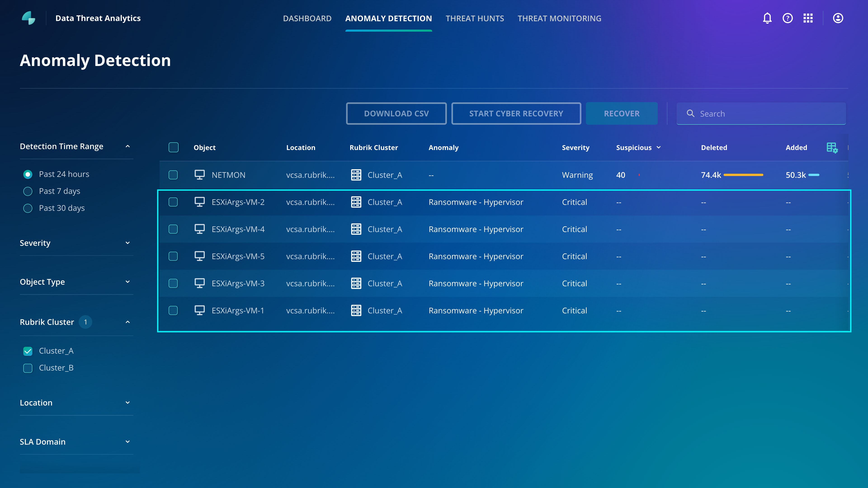
Task: Click the Download CSV button
Action: [x=396, y=113]
